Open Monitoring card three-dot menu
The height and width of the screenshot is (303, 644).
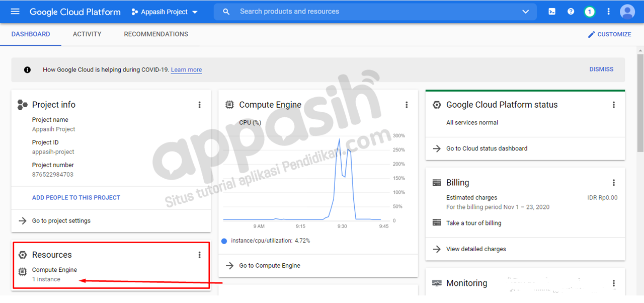click(613, 283)
